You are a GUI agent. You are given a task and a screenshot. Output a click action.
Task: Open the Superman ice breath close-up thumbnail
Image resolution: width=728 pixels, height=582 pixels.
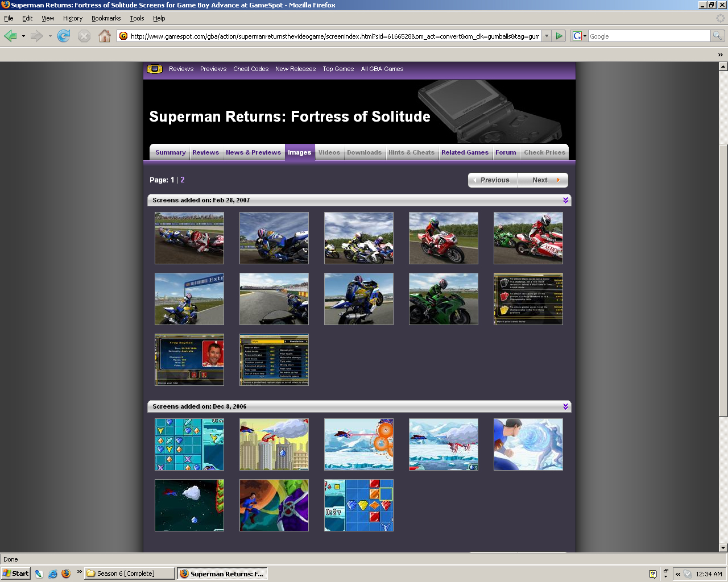(x=528, y=444)
